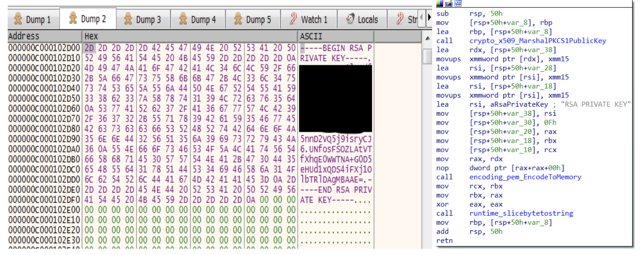Open the Locals tab
The width and height of the screenshot is (644, 255).
pyautogui.click(x=362, y=19)
